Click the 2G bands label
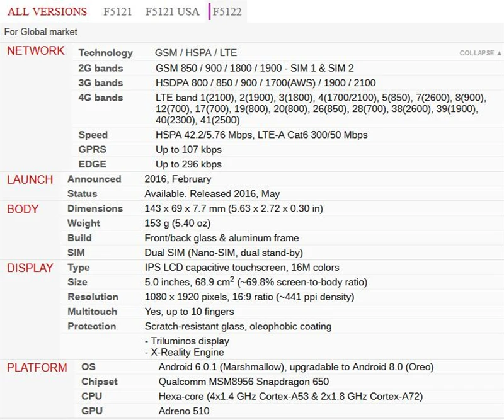 [101, 68]
